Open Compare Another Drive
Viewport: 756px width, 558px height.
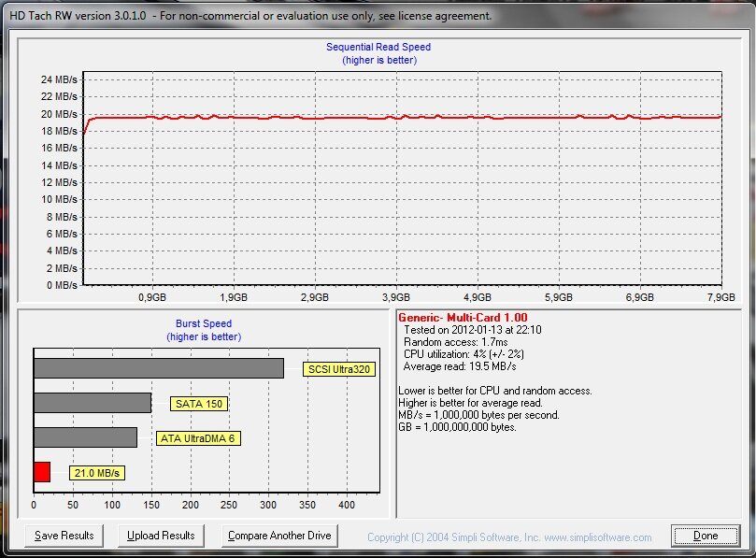tap(280, 536)
